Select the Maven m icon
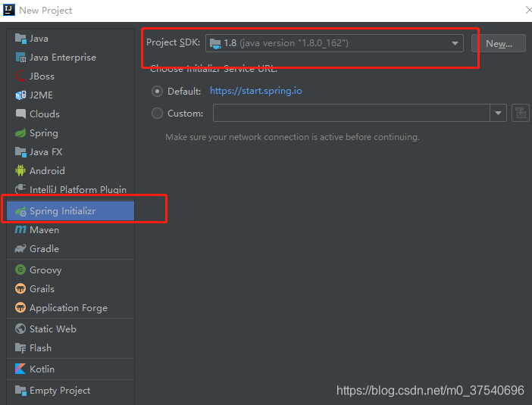This screenshot has height=405, width=532. [x=20, y=229]
